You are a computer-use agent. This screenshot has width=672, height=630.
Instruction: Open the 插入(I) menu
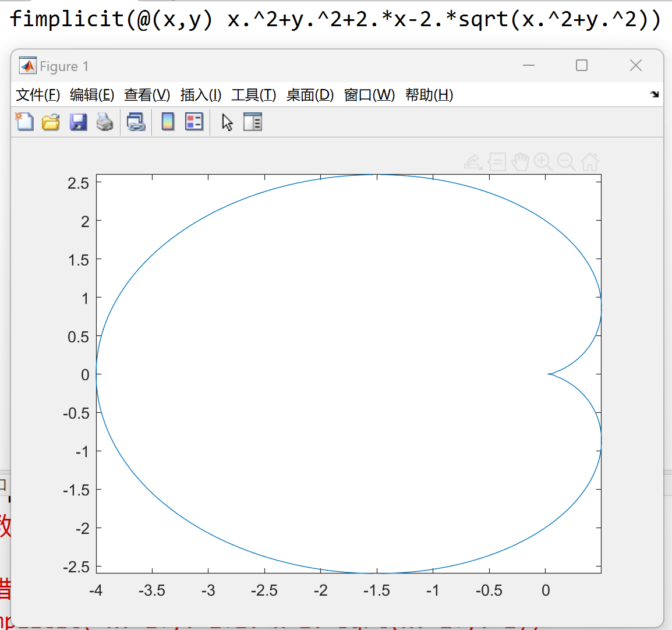(200, 95)
